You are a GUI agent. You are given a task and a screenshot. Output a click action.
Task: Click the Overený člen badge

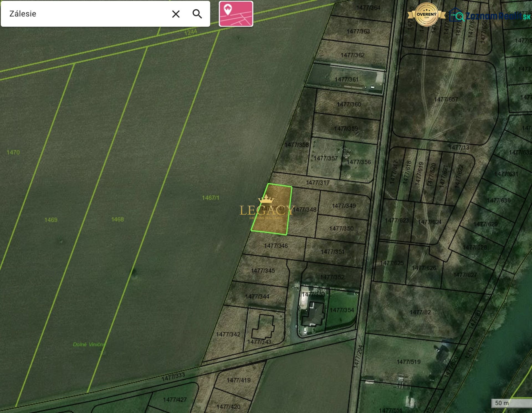click(426, 14)
